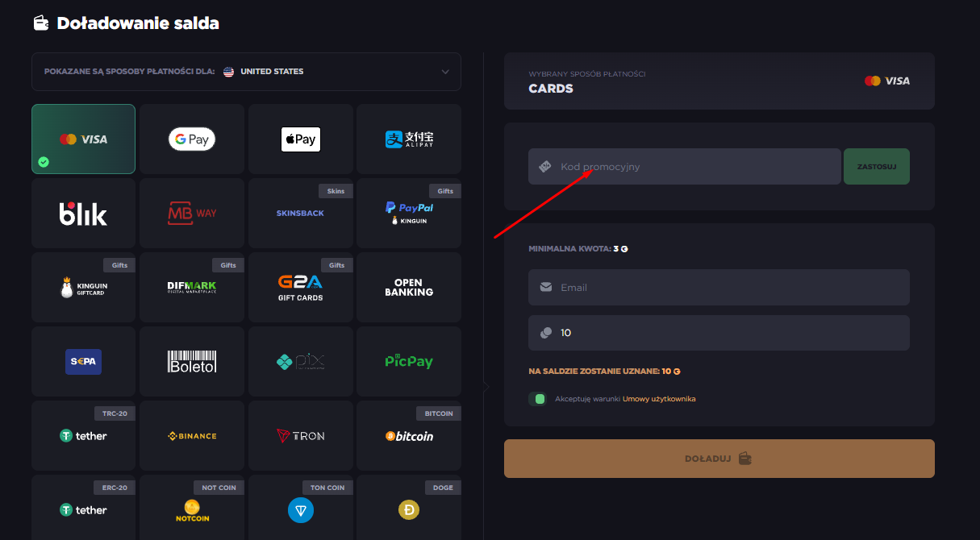
Task: Click the amount field showing 10
Action: coord(719,333)
